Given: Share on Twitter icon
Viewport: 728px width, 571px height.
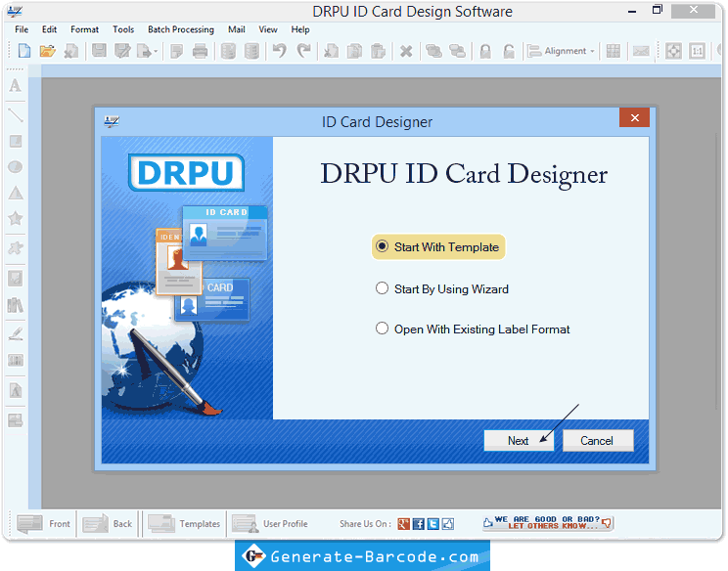Looking at the screenshot, I should 433,524.
